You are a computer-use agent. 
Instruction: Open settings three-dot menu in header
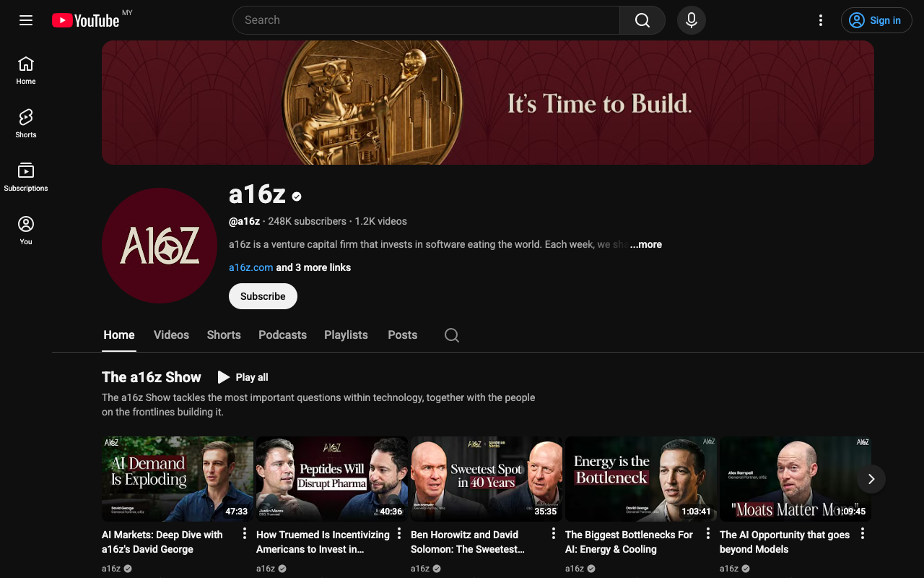coord(821,20)
